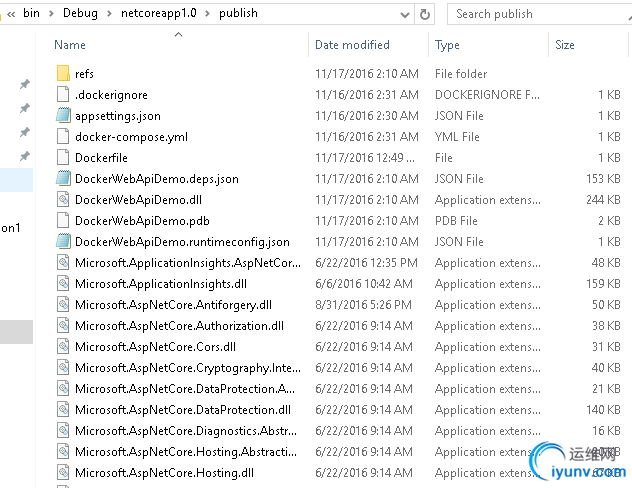Click the 244 KB size value
This screenshot has height=488, width=632.
[x=603, y=199]
